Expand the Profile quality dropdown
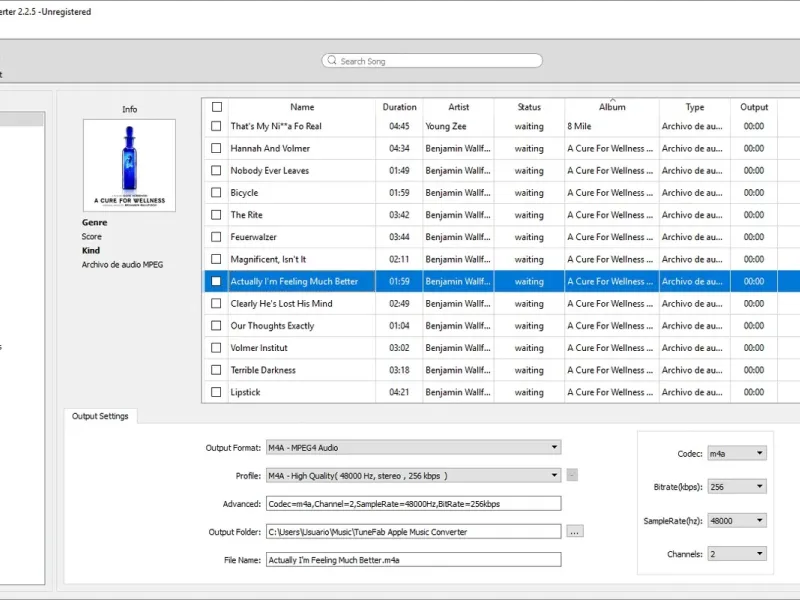Screen dimensions: 800x600 (x=413, y=476)
